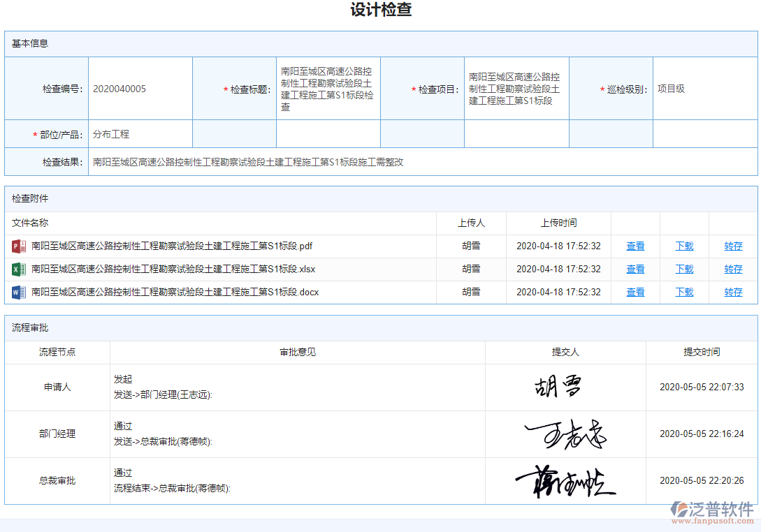
Task: Click 王志远's signature in 部门经理 row
Action: pos(565,434)
